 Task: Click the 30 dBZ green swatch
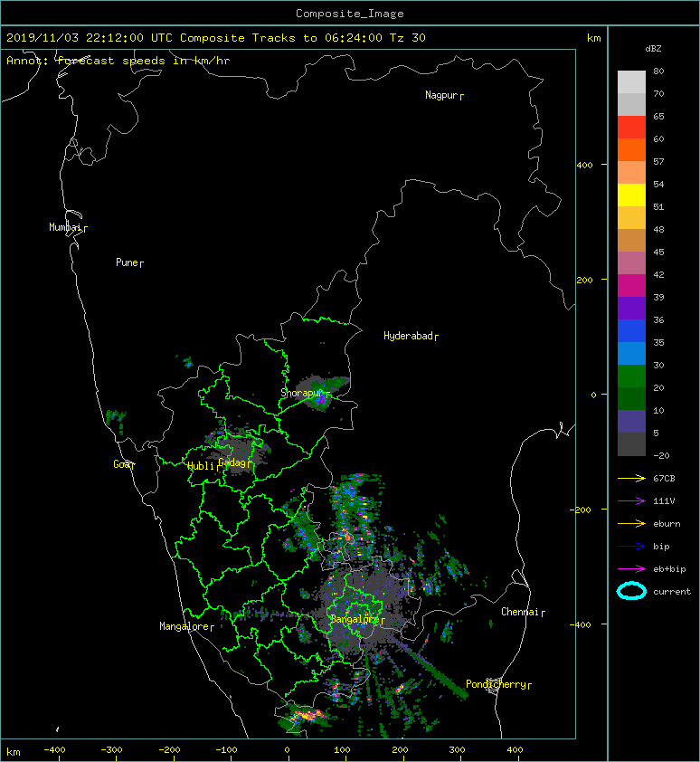point(631,376)
